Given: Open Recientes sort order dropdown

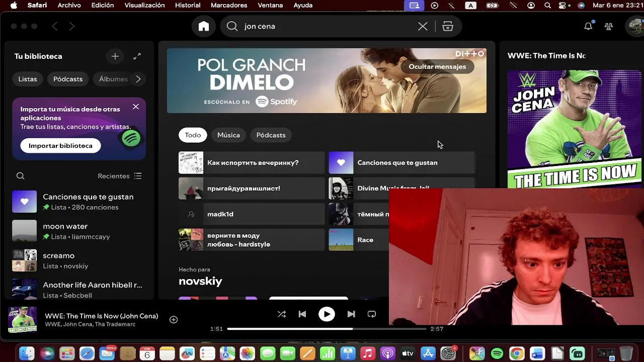Looking at the screenshot, I should pyautogui.click(x=120, y=176).
